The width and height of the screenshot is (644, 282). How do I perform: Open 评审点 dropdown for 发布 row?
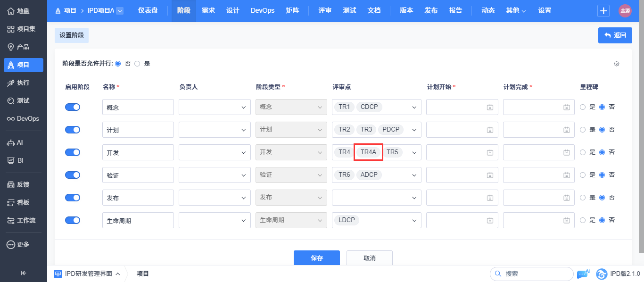point(377,198)
